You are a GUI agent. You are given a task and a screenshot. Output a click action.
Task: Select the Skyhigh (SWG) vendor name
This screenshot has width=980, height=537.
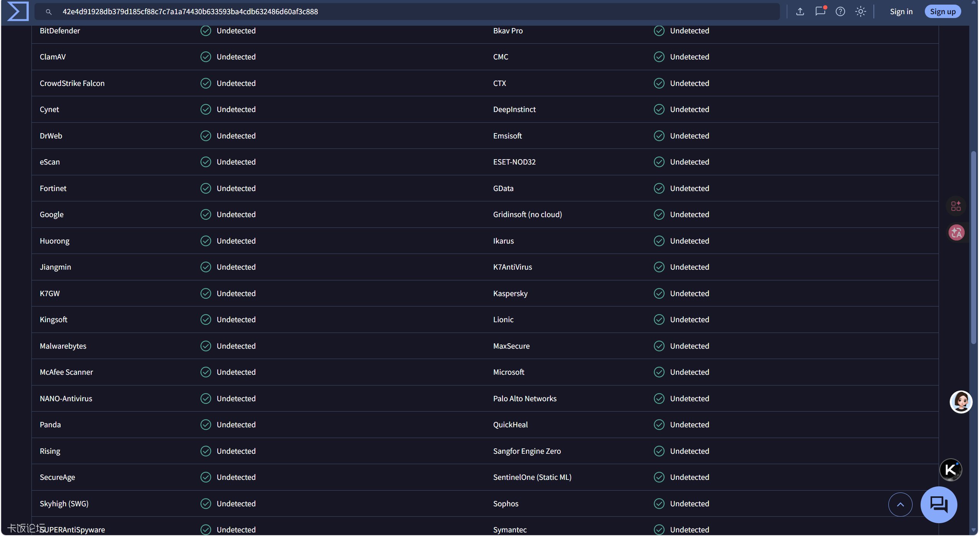64,504
